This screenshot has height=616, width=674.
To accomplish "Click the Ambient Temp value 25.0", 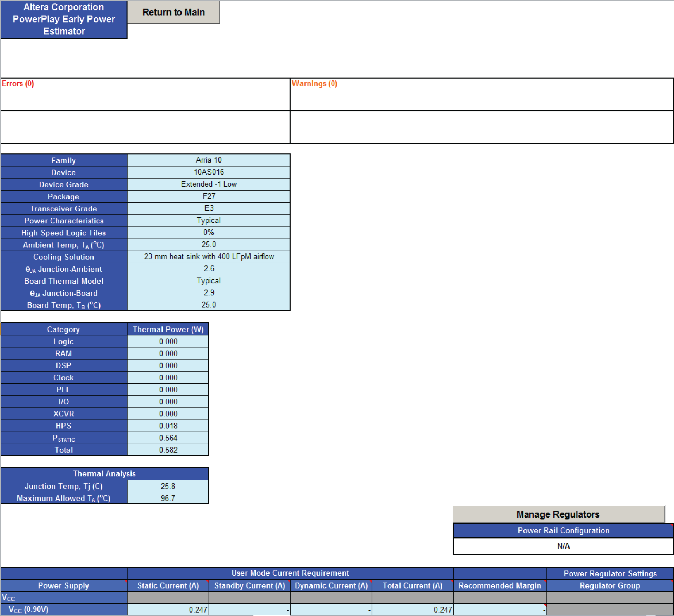I will 209,244.
